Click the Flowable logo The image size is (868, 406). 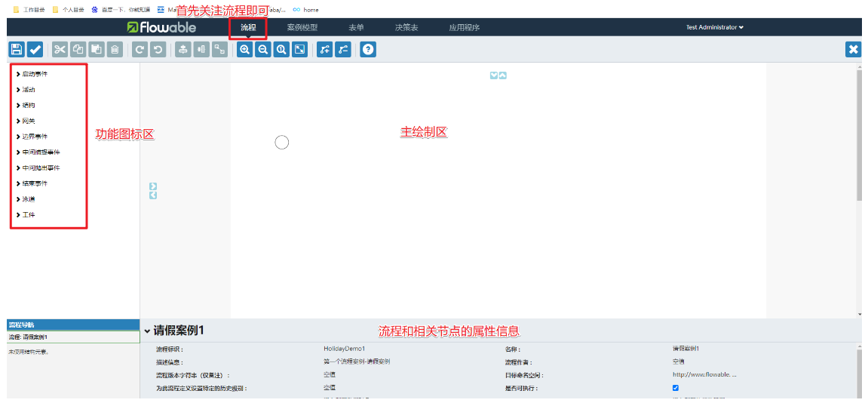pos(161,27)
